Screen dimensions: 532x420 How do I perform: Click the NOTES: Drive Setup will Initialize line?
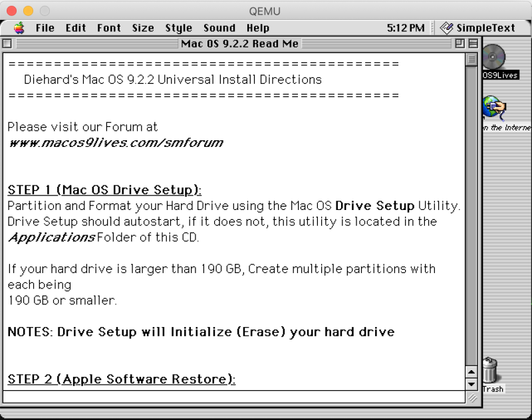click(x=201, y=332)
